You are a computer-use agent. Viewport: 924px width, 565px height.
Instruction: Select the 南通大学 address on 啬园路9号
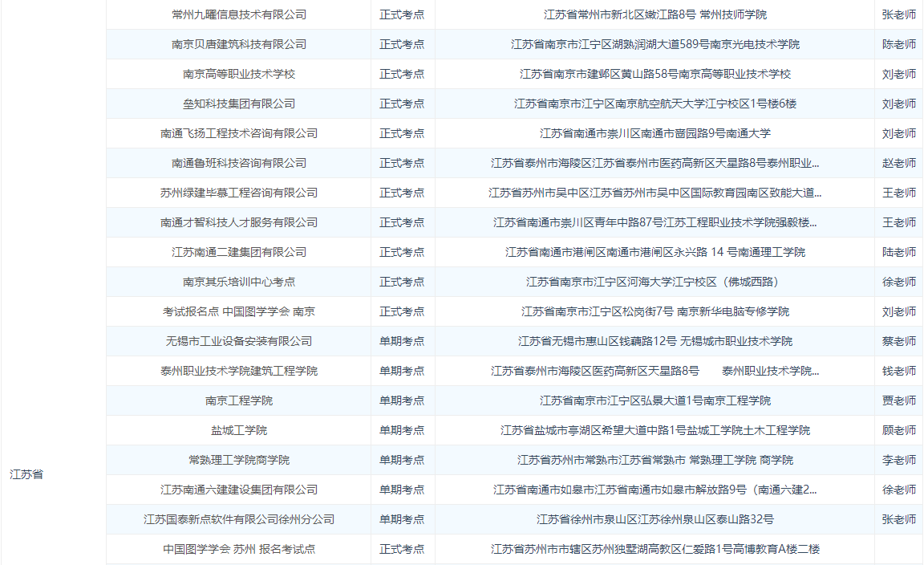pyautogui.click(x=654, y=133)
